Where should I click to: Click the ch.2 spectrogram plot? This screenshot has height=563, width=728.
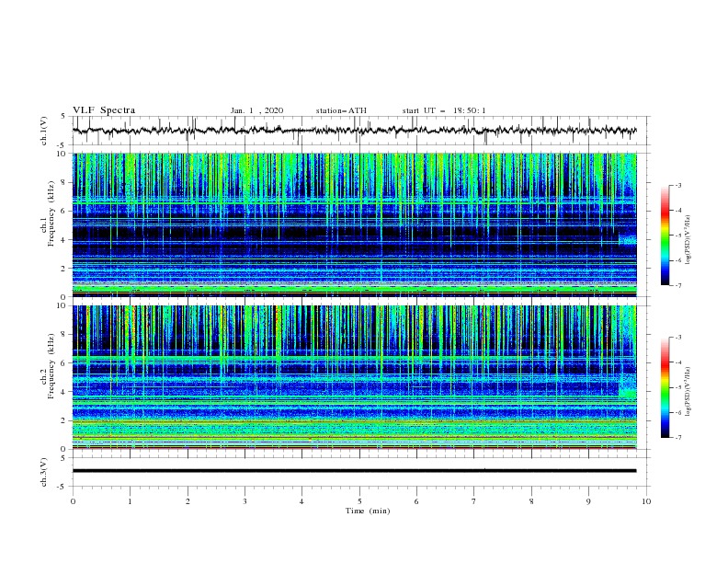[x=355, y=377]
